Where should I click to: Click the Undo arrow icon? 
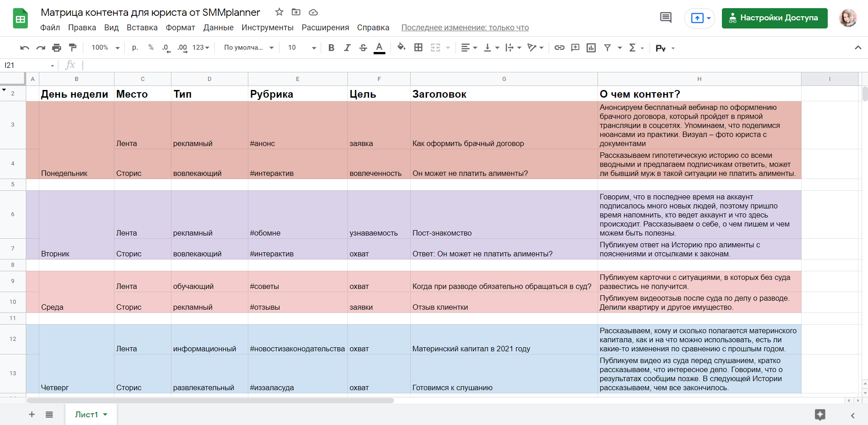pos(25,47)
